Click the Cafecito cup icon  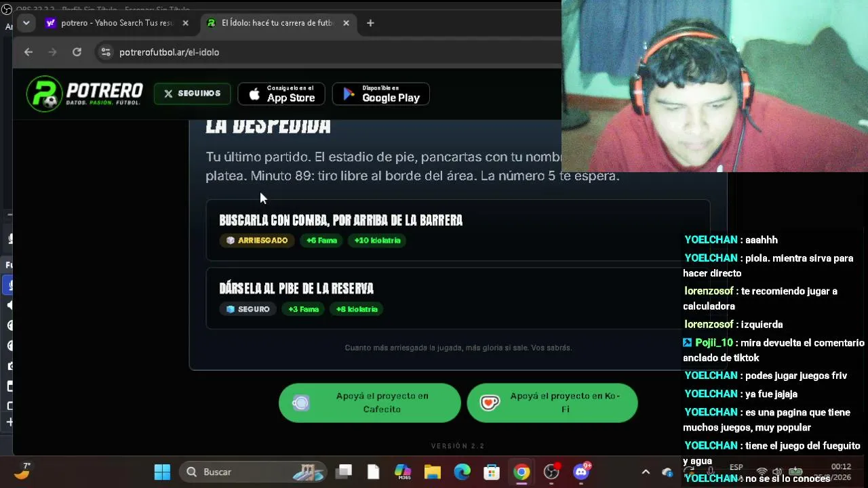pos(301,403)
